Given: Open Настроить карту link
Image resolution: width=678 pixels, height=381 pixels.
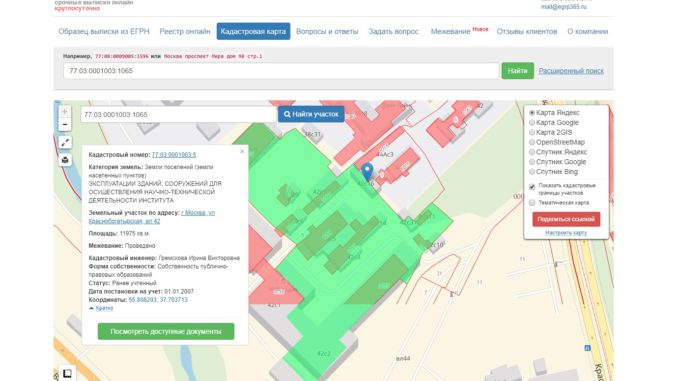Looking at the screenshot, I should point(566,233).
